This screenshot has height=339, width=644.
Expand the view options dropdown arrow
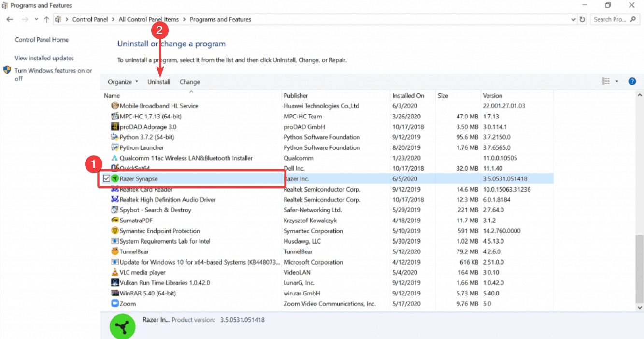tap(617, 82)
